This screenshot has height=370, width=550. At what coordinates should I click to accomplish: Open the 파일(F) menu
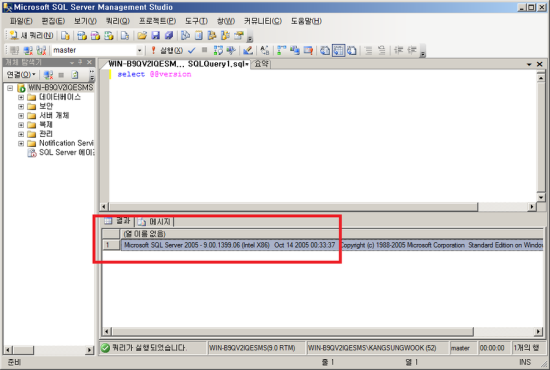pos(21,21)
